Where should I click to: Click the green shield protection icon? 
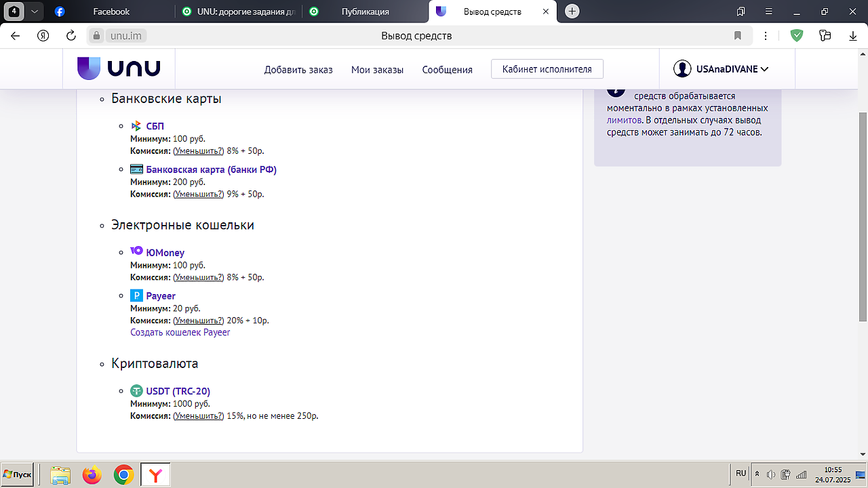[797, 36]
